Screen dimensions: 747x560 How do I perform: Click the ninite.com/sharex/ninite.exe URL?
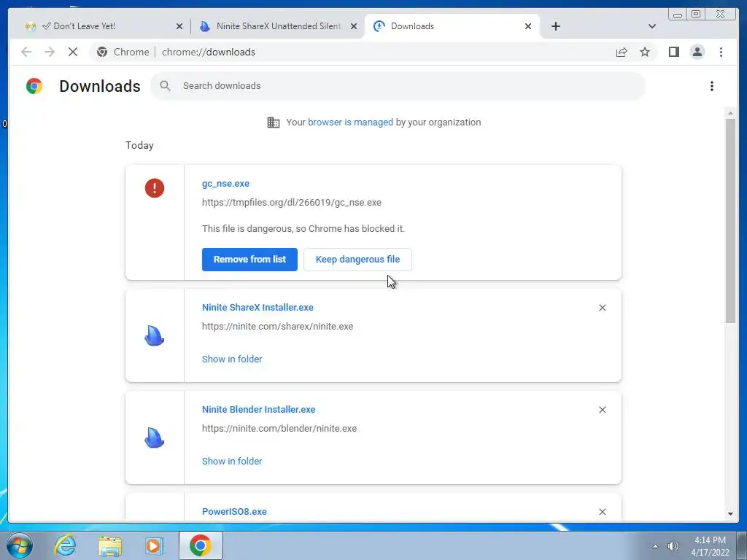click(278, 326)
